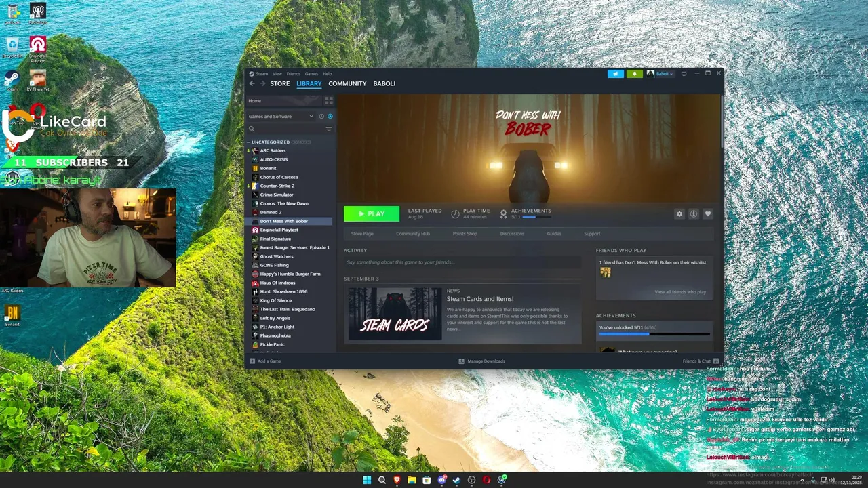Switch library to grid collections view icon
Viewport: 868px width, 488px height.
tap(329, 100)
